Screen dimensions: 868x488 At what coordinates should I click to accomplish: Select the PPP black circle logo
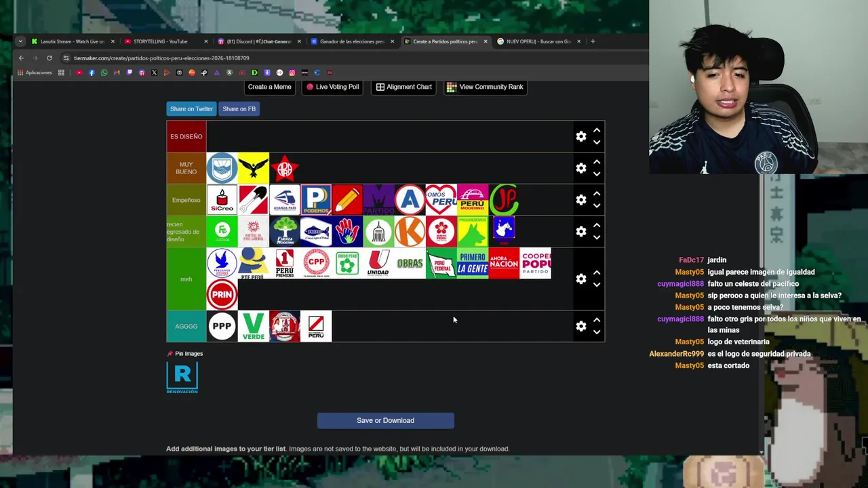(222, 326)
